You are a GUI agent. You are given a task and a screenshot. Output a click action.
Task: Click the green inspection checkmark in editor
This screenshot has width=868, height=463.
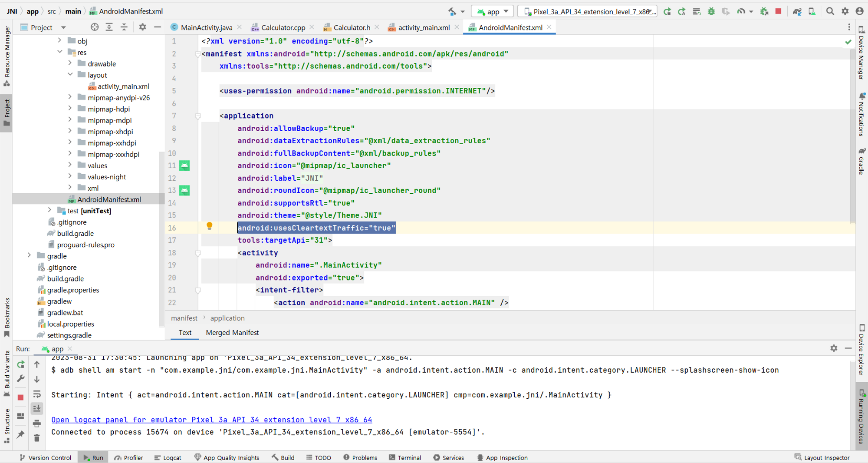pyautogui.click(x=848, y=42)
